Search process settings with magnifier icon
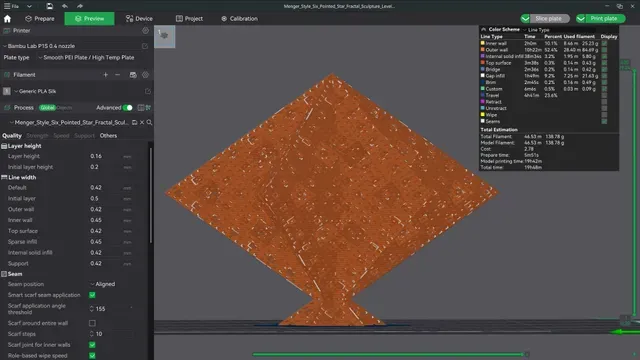 [x=149, y=122]
